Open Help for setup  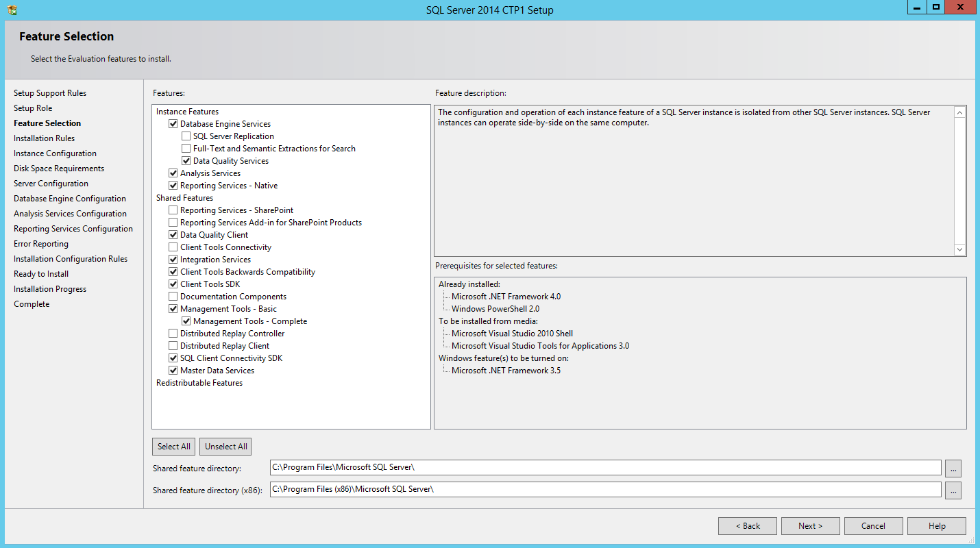[937, 526]
